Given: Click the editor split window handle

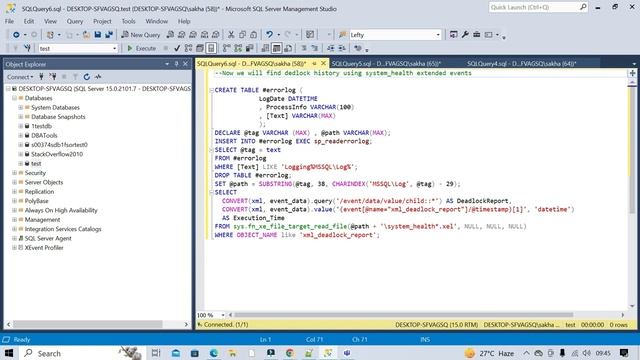Looking at the screenshot, I should (632, 73).
